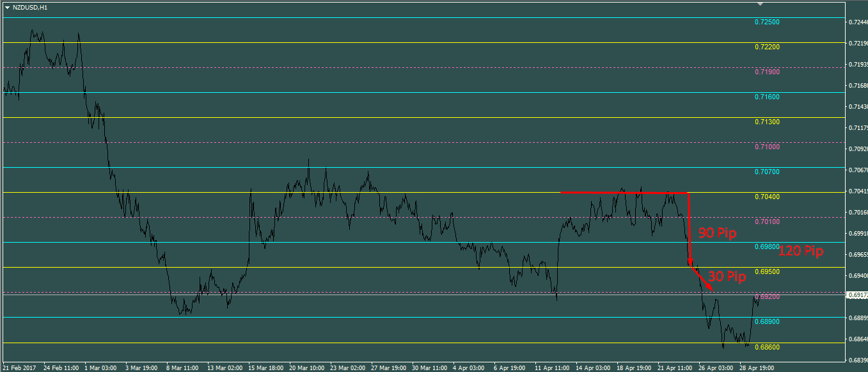Click the pink 0.71900 level label

(x=767, y=72)
